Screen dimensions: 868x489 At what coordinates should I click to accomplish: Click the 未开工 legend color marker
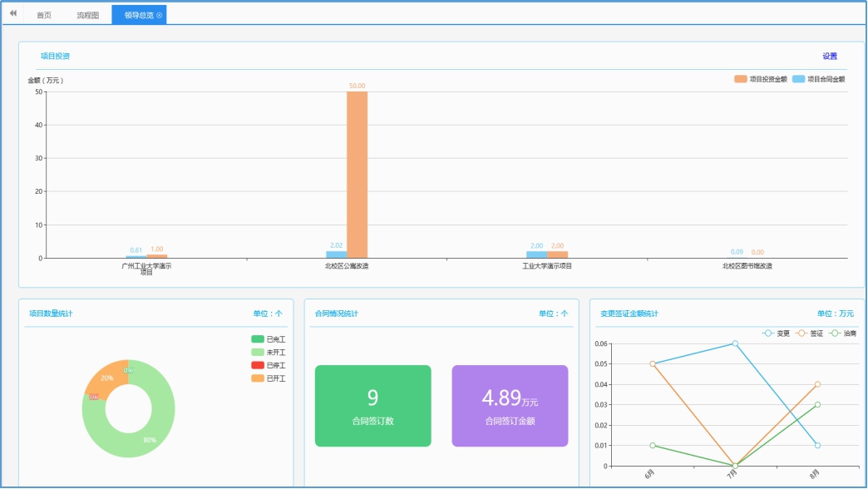(x=258, y=353)
